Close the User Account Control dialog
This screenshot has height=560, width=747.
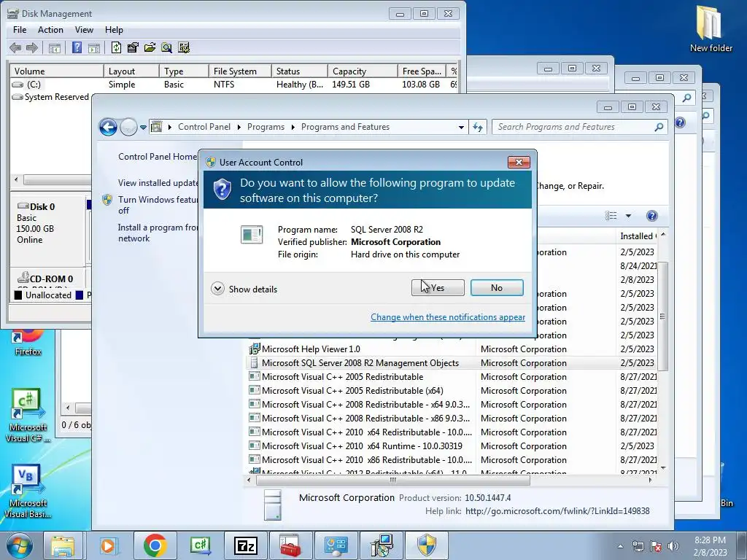[519, 163]
